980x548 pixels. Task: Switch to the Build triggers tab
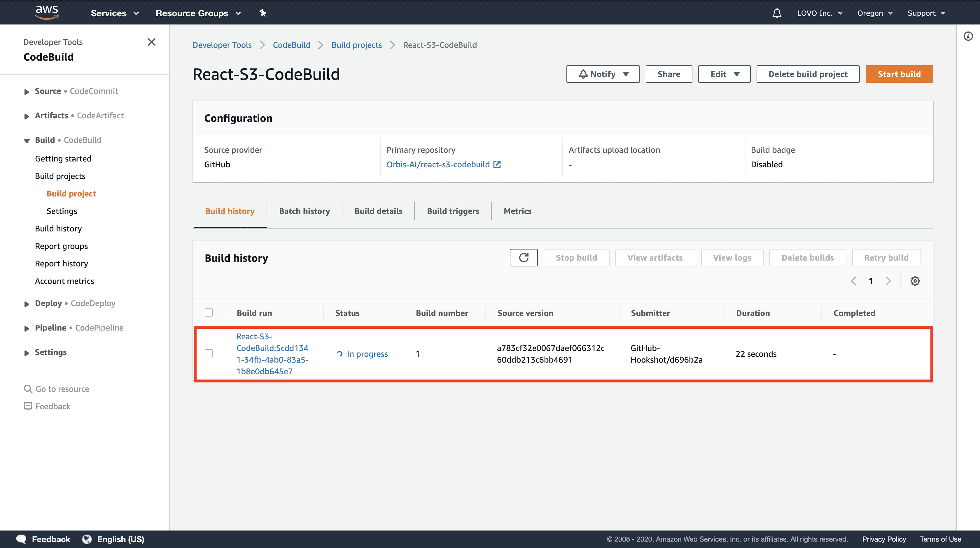click(x=453, y=211)
